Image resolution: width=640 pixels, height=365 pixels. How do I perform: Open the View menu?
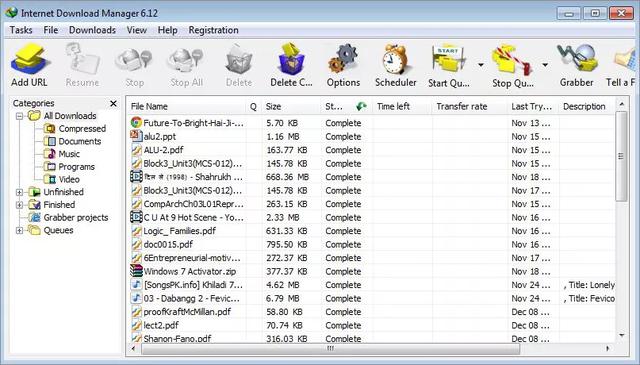(x=136, y=30)
